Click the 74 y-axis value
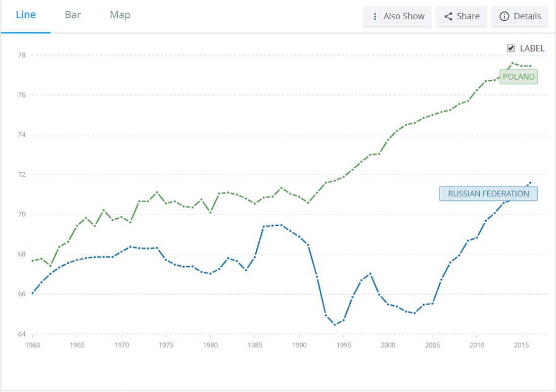This screenshot has width=556, height=392. click(x=22, y=135)
